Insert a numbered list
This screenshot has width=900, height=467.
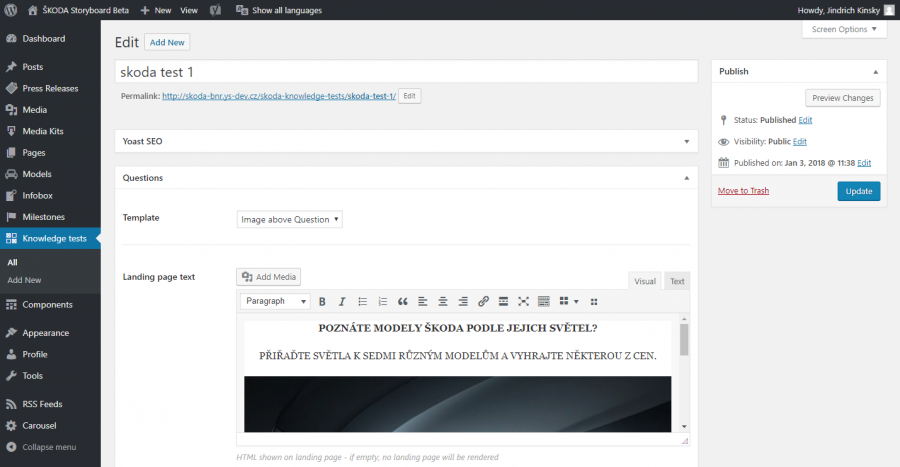pyautogui.click(x=383, y=301)
